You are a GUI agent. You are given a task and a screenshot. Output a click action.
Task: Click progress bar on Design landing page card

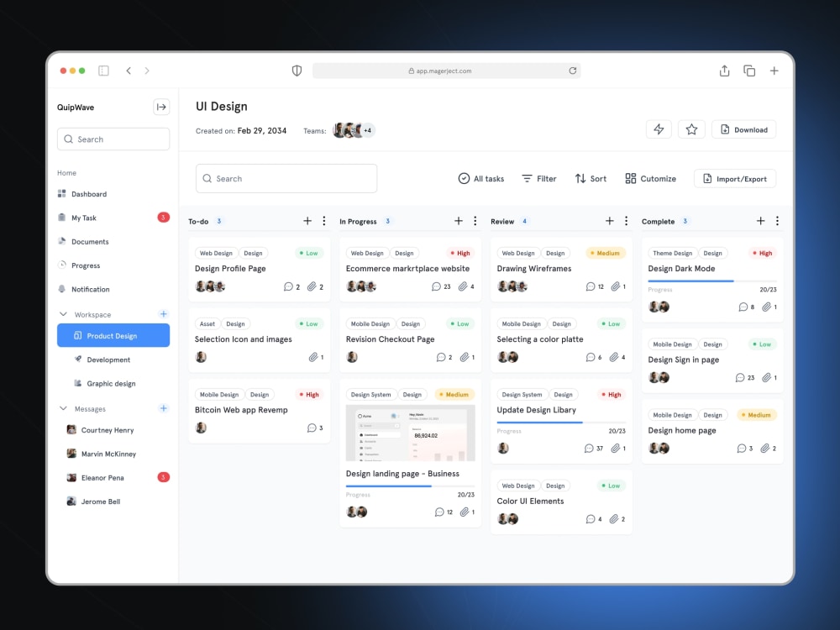(411, 486)
